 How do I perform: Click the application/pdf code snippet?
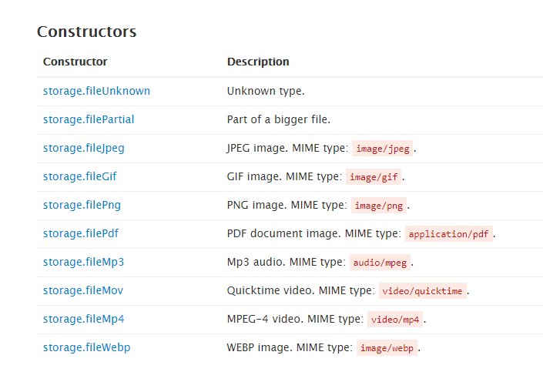pos(449,234)
